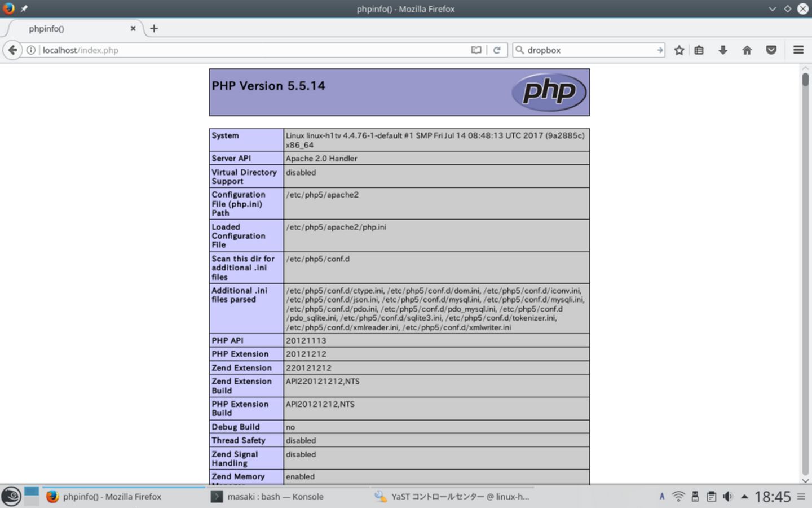
Task: Toggle Reader View icon in address bar
Action: (476, 50)
